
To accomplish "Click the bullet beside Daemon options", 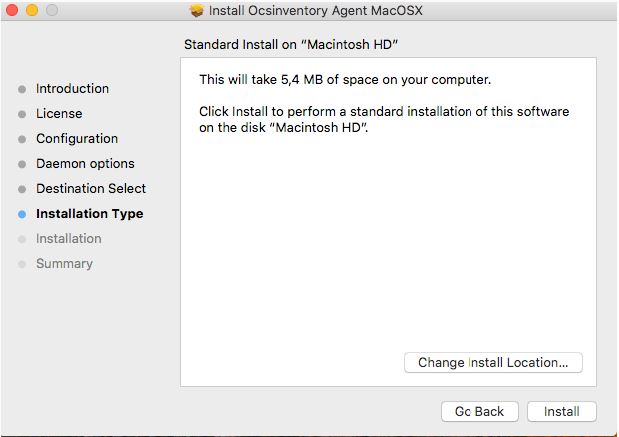I will tap(22, 164).
